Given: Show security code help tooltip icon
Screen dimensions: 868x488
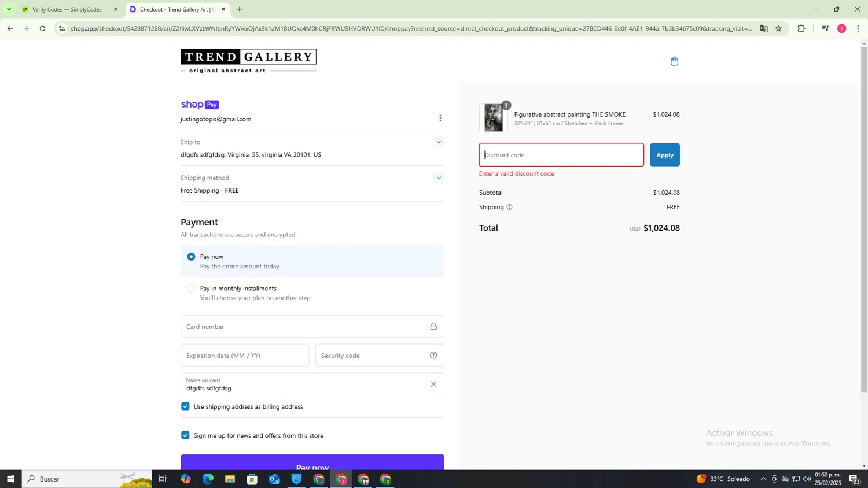Looking at the screenshot, I should (x=433, y=356).
